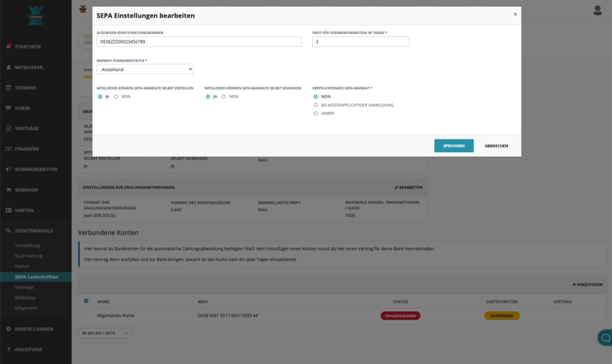Close the SEPA Einstellungen dialog

click(515, 14)
